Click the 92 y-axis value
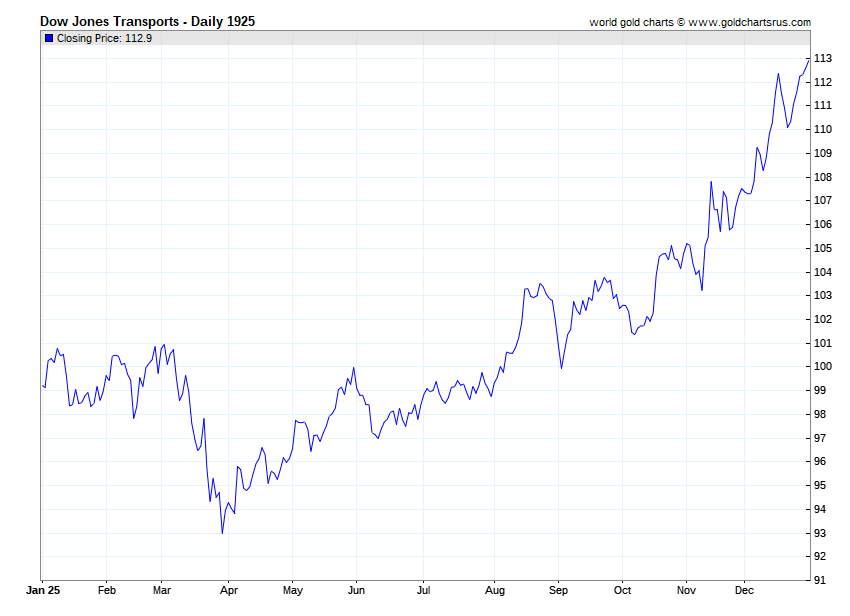This screenshot has width=850, height=616. (820, 556)
